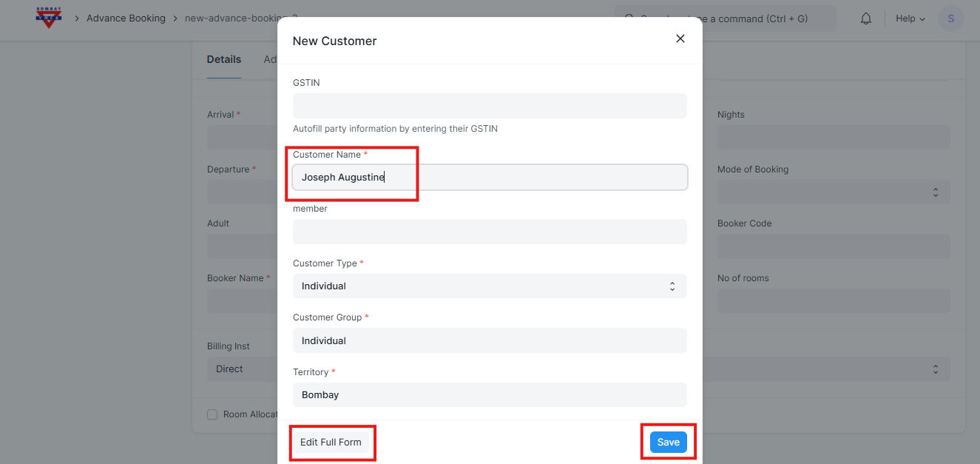Open the Help dropdown menu

910,19
